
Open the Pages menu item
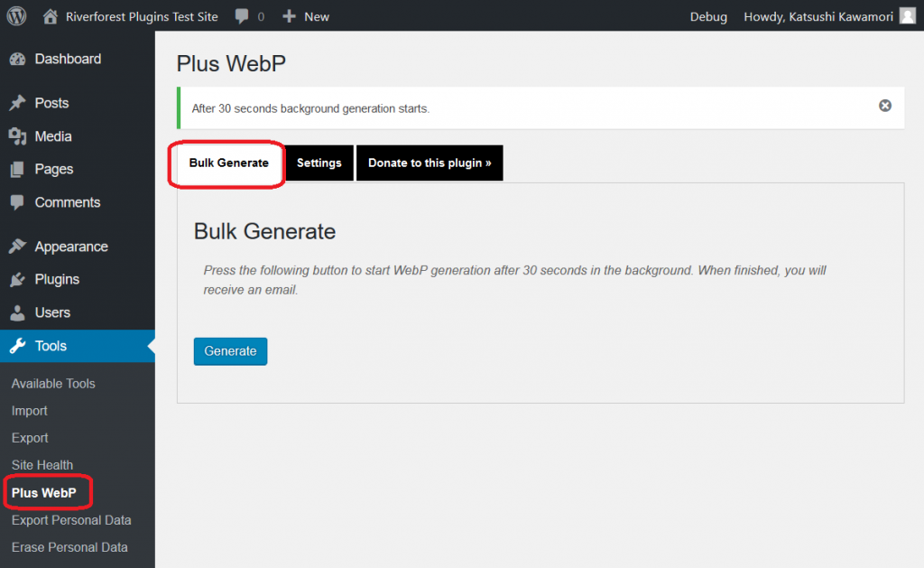(x=53, y=169)
